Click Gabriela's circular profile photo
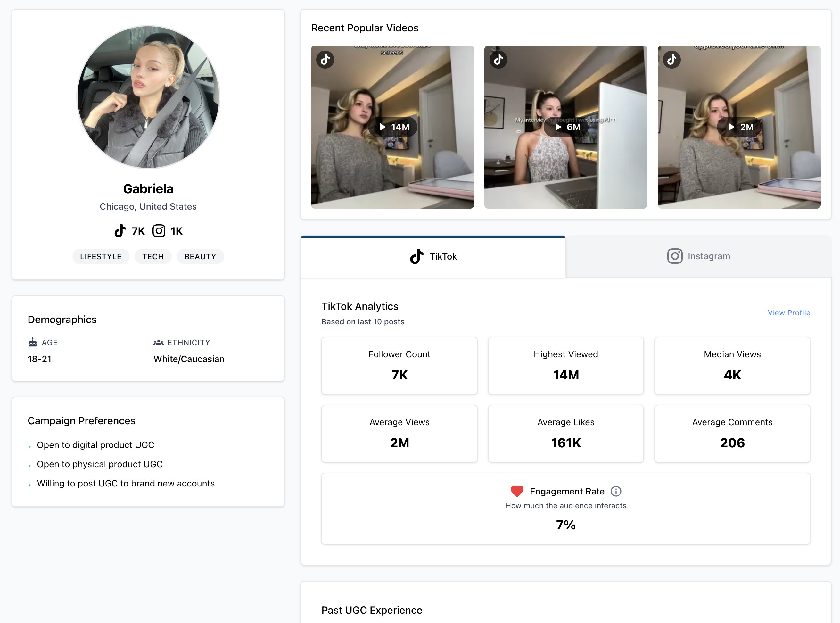Screen dimensions: 840x623 pos(148,96)
